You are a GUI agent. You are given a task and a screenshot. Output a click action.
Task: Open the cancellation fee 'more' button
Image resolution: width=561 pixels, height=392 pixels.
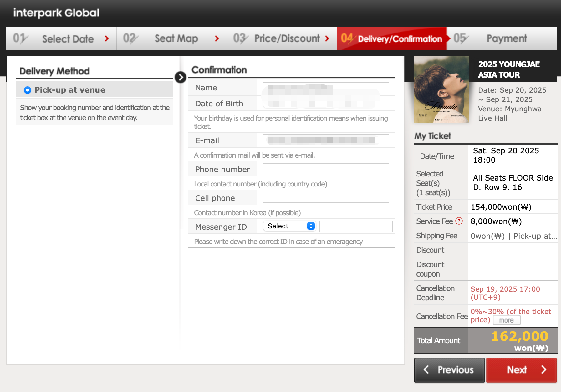click(507, 320)
